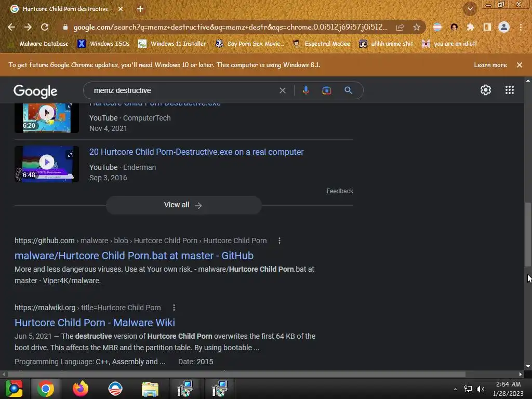The image size is (532, 399).
Task: Open the tab search dropdown arrow
Action: click(x=470, y=9)
